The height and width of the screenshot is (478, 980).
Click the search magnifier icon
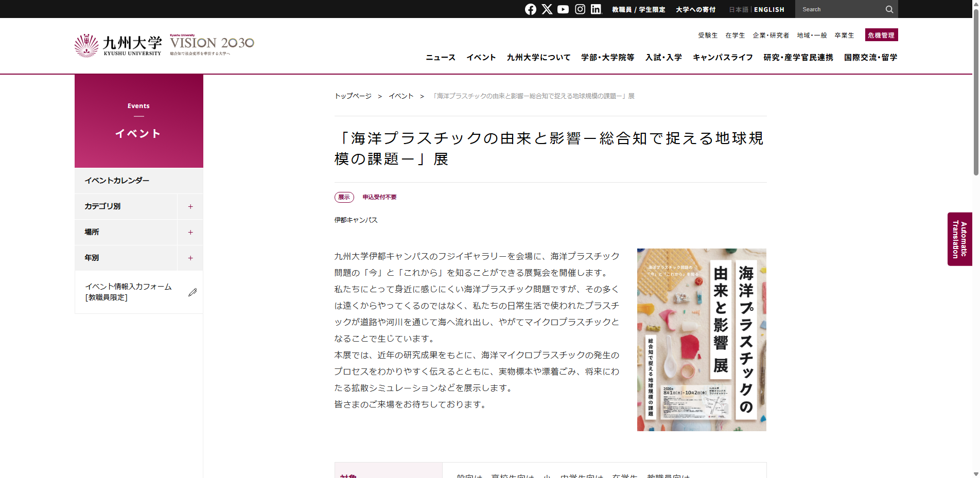(x=889, y=9)
